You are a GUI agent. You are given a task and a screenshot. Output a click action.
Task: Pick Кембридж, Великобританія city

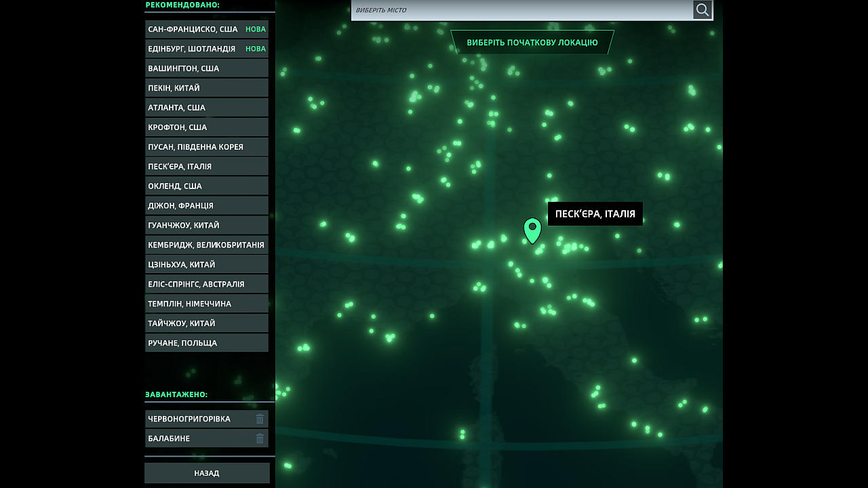pos(207,245)
